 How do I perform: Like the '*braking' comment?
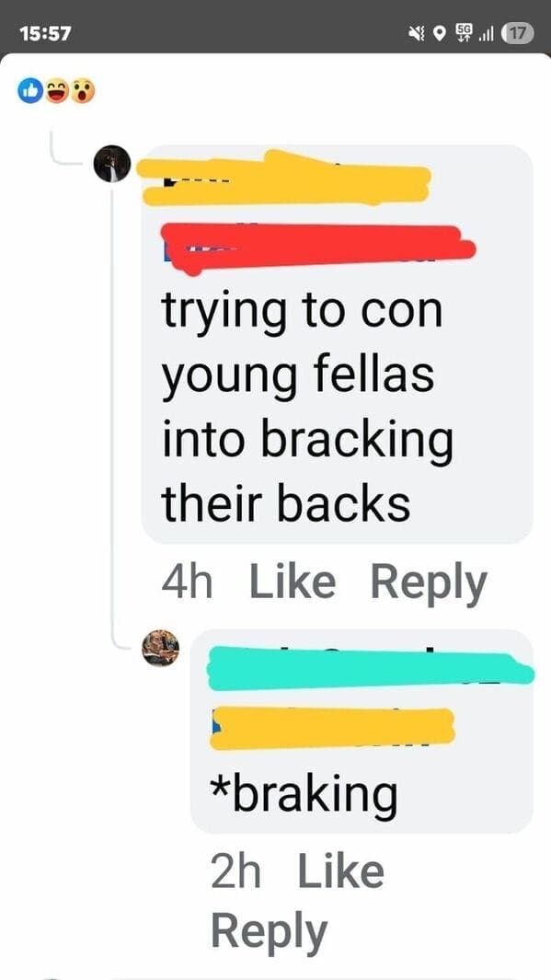tap(340, 871)
